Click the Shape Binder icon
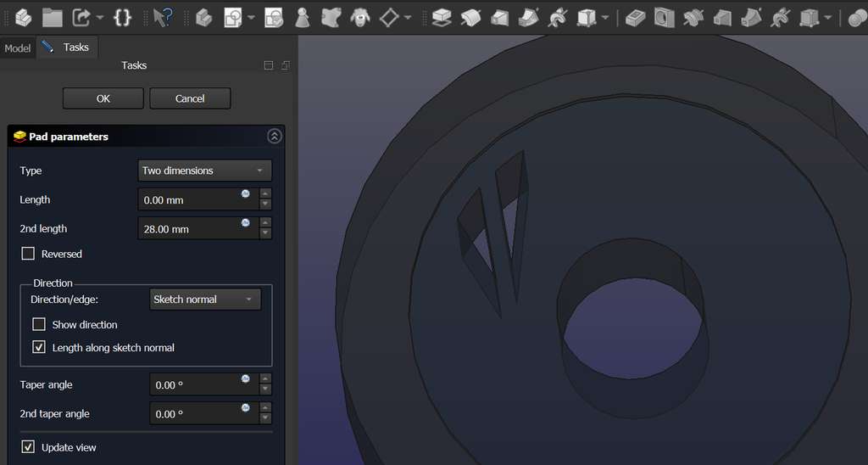Viewport: 868px width, 465px height. [x=331, y=18]
